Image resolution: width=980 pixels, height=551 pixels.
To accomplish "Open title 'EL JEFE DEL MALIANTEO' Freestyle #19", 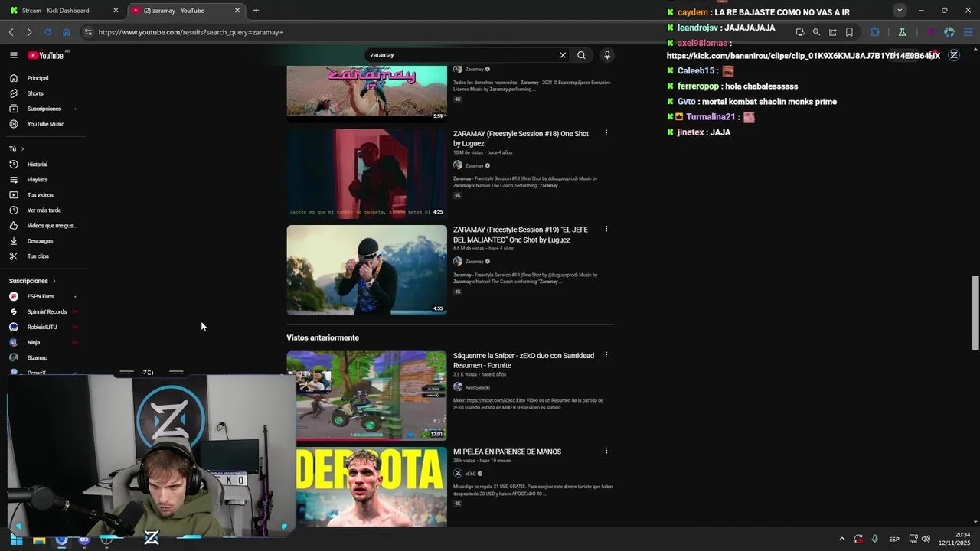I will [x=521, y=234].
